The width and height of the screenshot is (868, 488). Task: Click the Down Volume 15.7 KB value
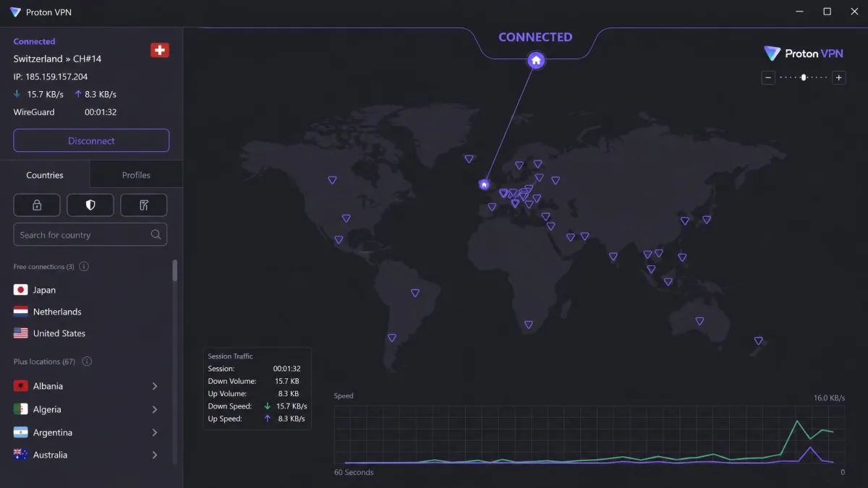287,381
